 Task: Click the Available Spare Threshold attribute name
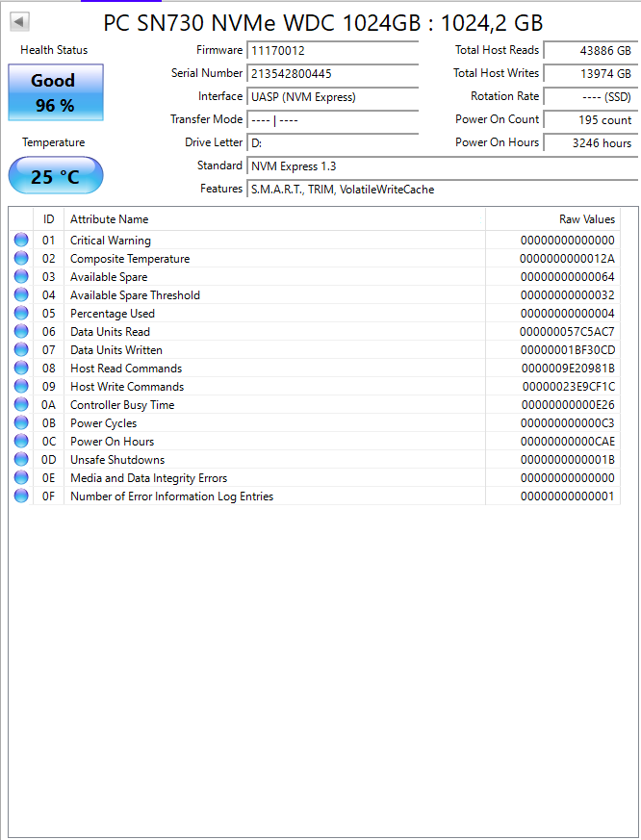[135, 295]
